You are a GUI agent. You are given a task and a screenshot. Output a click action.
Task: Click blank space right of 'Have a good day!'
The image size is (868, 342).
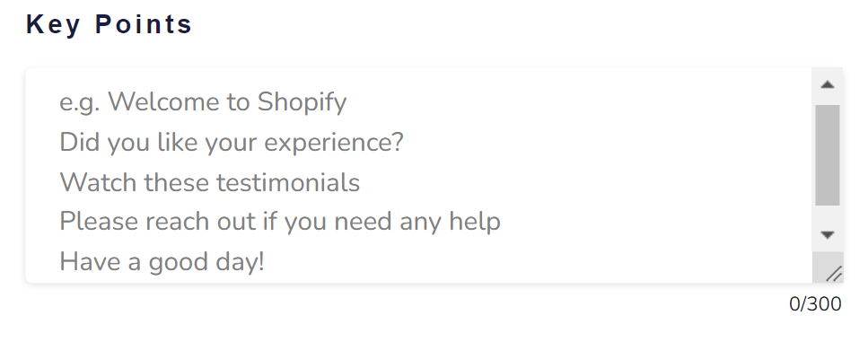[x=537, y=262]
